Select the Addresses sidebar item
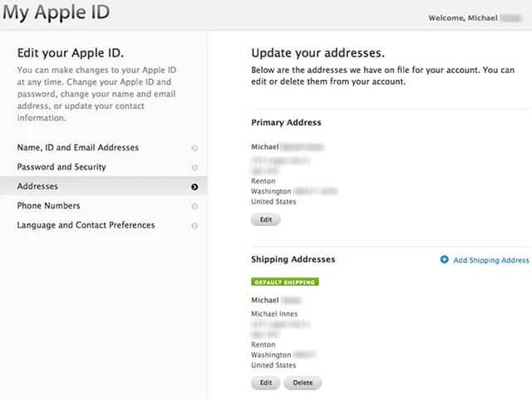Viewport: 532px width, 399px height. [x=37, y=187]
